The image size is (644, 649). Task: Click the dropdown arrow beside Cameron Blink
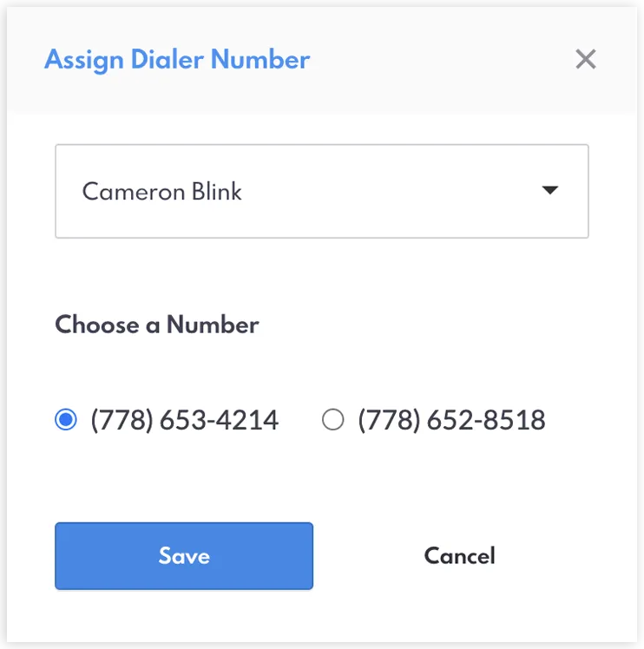coord(550,190)
